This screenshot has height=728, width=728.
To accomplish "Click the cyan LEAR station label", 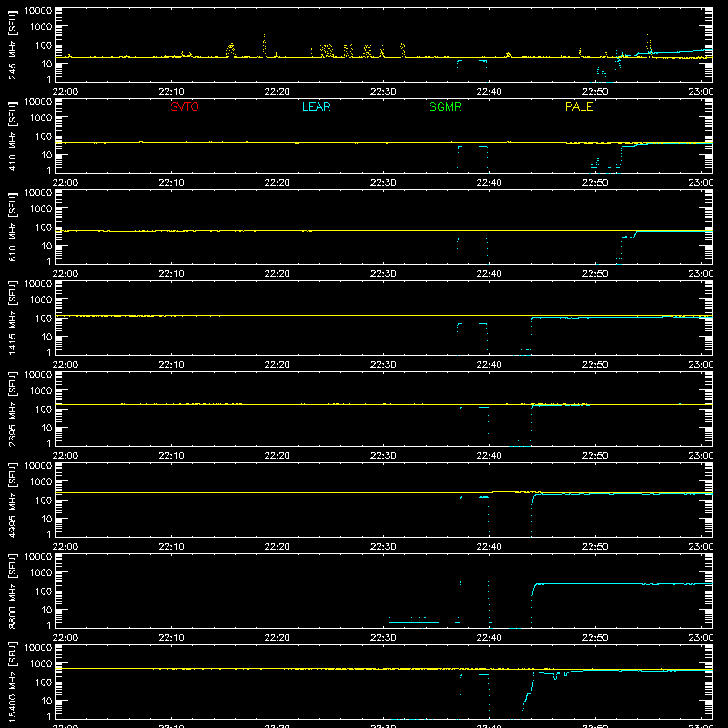I will (316, 106).
